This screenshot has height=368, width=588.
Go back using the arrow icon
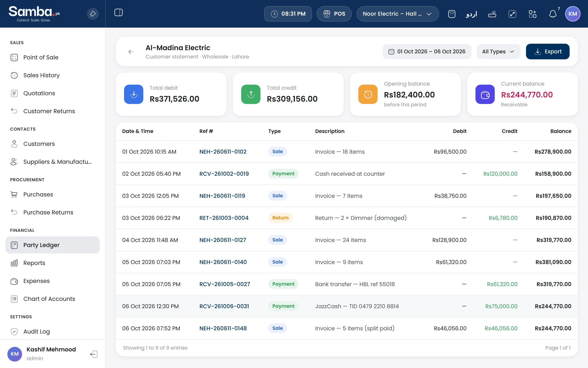click(x=131, y=52)
